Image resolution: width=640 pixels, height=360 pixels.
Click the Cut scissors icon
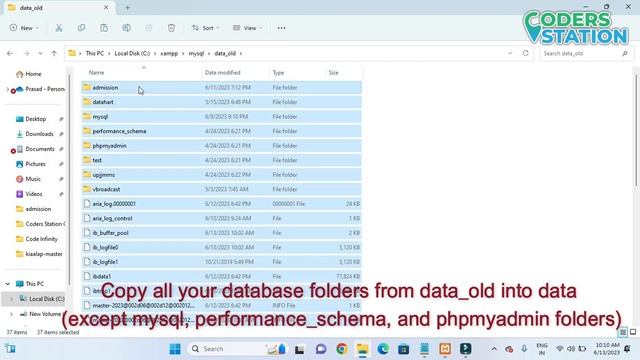click(x=59, y=28)
